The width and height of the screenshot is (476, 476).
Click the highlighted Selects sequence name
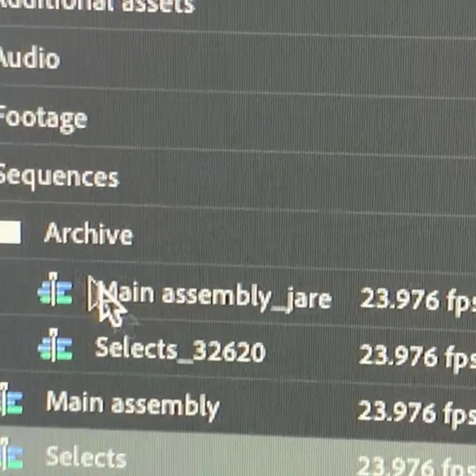86,456
